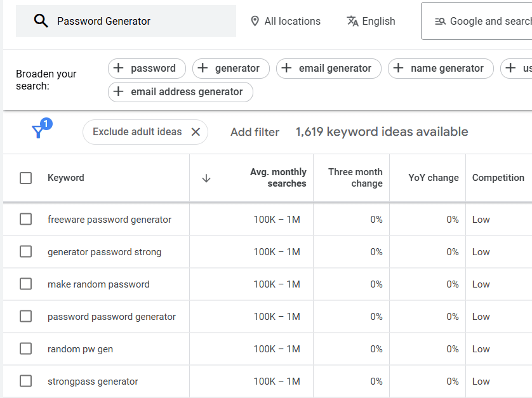Click plus icon on generator chip
The height and width of the screenshot is (398, 532).
tap(203, 68)
